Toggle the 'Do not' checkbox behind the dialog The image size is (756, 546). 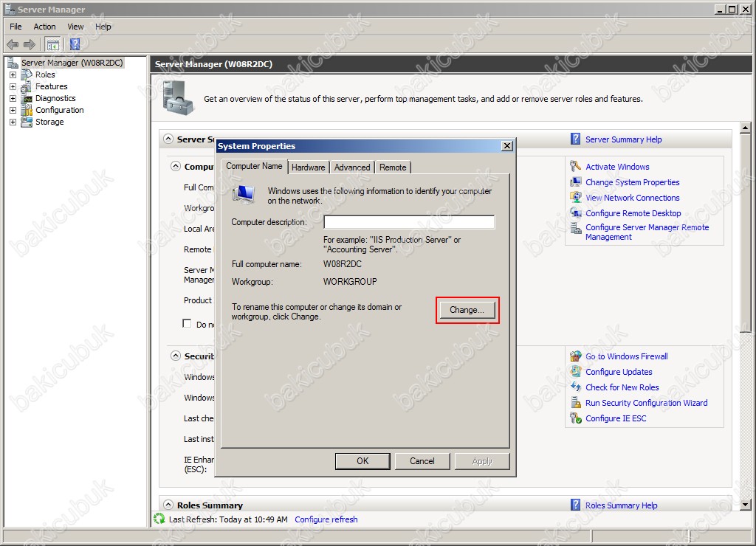[x=187, y=324]
